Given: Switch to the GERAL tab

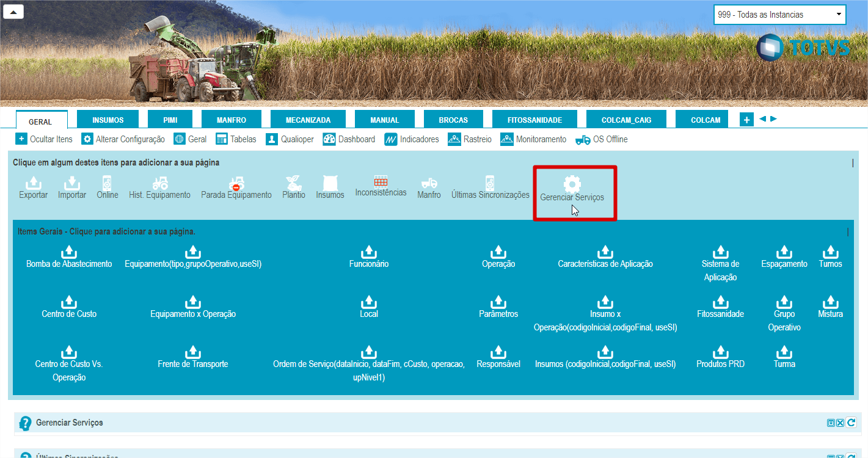Looking at the screenshot, I should pos(41,120).
